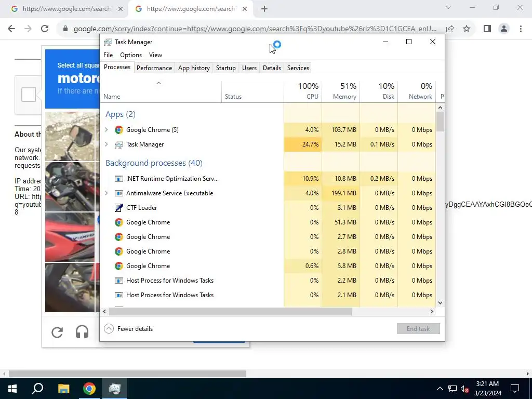Image resolution: width=532 pixels, height=399 pixels.
Task: Expand Antimalware Service Executable row
Action: (106, 193)
